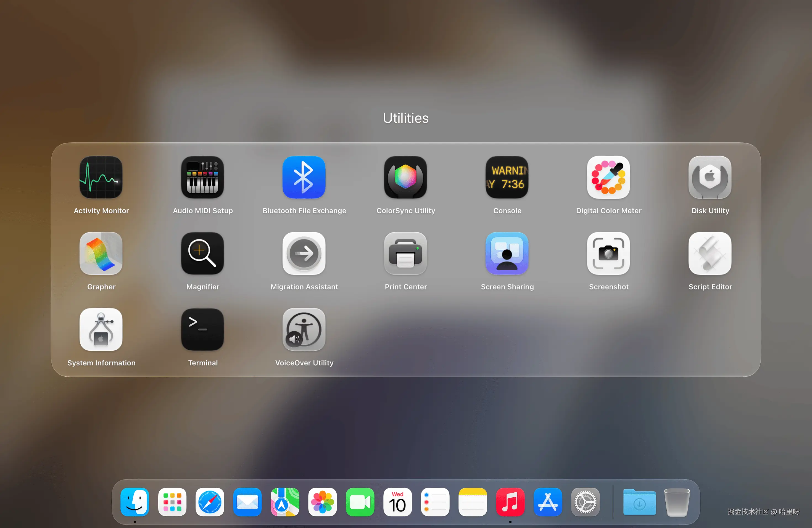This screenshot has width=812, height=528.
Task: Click the Utilities folder title
Action: pyautogui.click(x=406, y=118)
